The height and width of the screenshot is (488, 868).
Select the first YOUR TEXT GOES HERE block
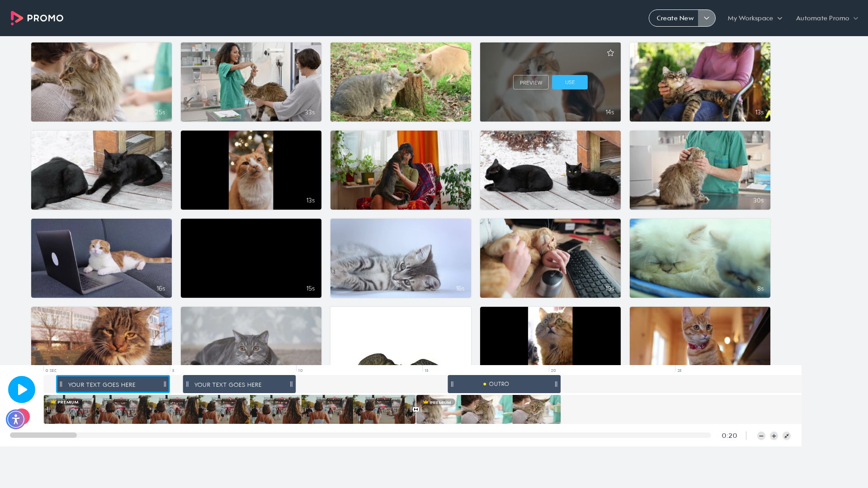tap(113, 385)
